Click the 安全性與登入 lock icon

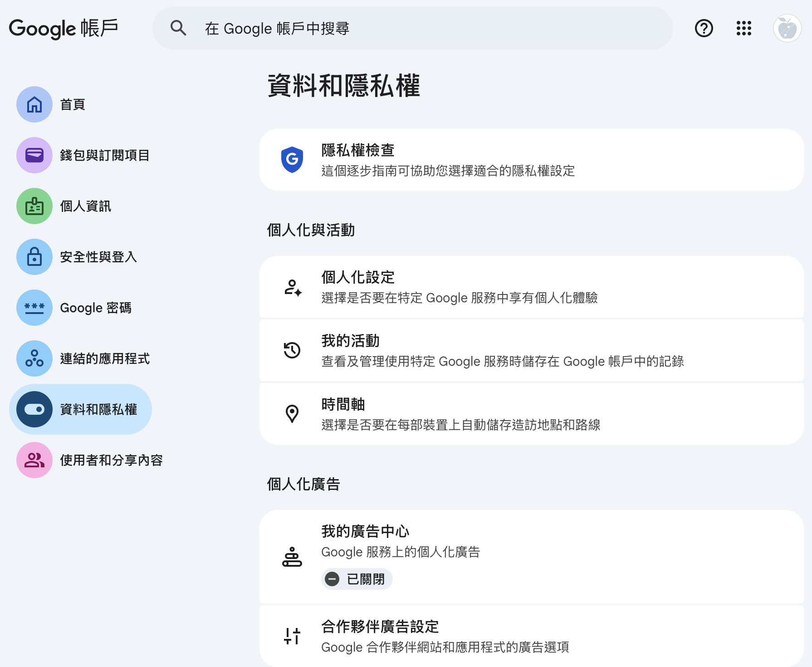pyautogui.click(x=34, y=257)
